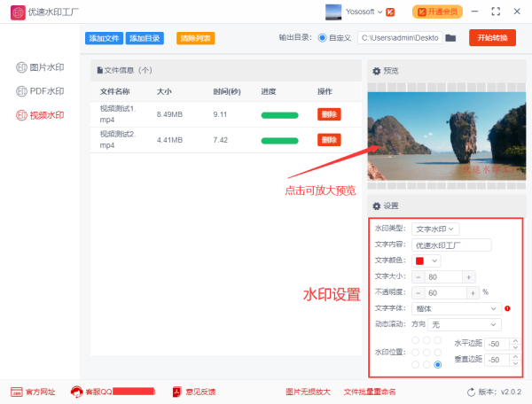
Task: Click the PDF水印 sidebar icon
Action: [x=21, y=91]
